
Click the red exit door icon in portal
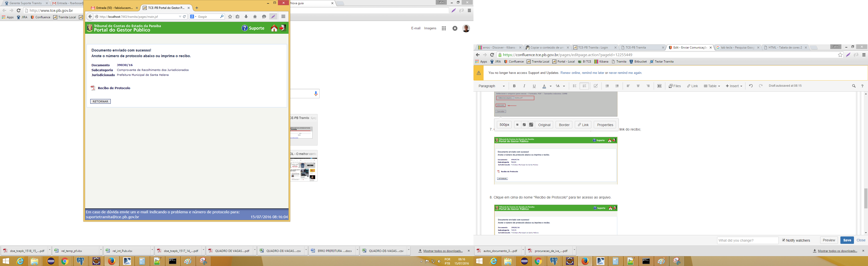coord(283,28)
